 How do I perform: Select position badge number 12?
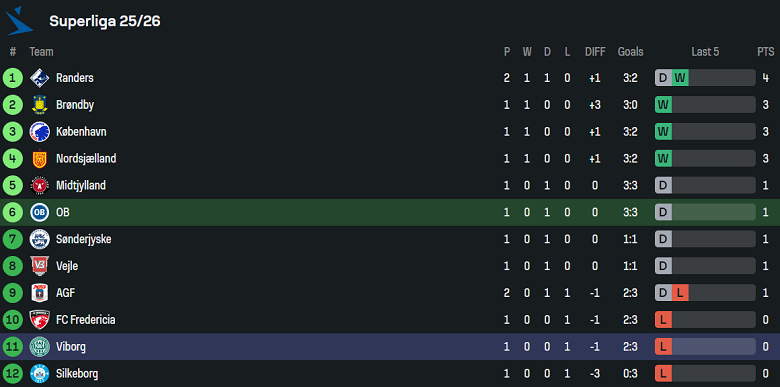point(12,374)
